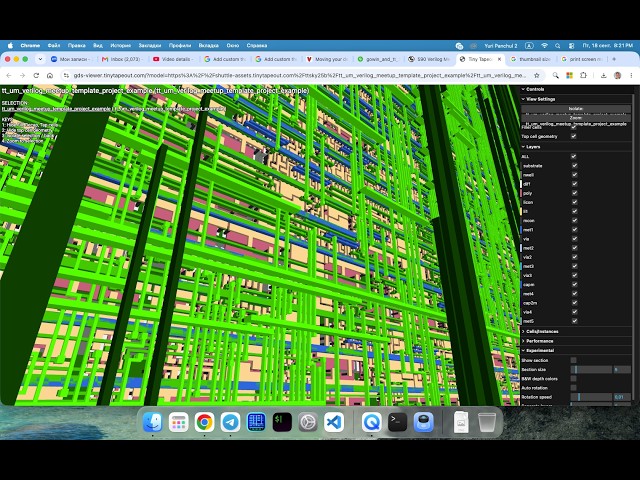Open Google Chrome from the dock
Screen dimensions: 640x480
(x=204, y=422)
